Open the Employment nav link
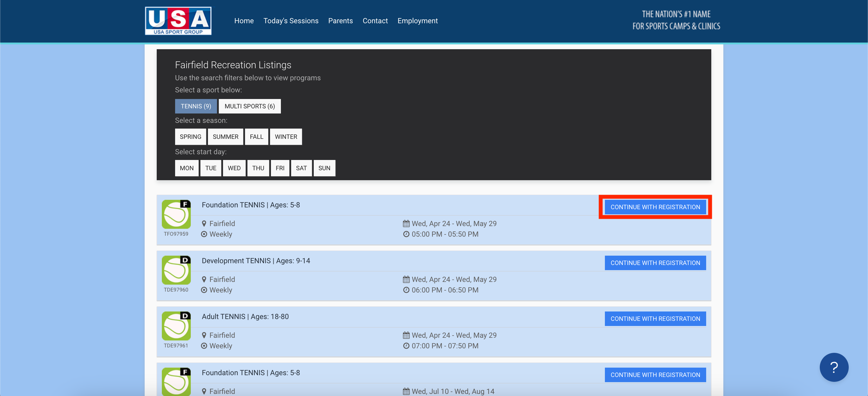This screenshot has width=868, height=396. tap(417, 21)
